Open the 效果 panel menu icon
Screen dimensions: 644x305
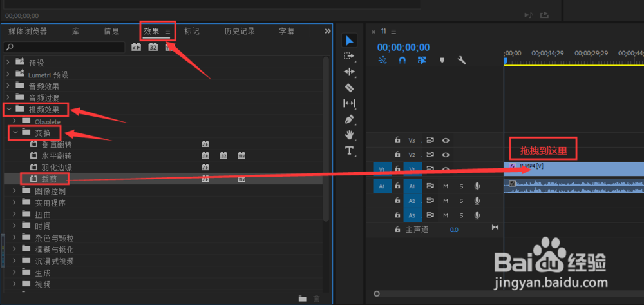click(x=167, y=31)
